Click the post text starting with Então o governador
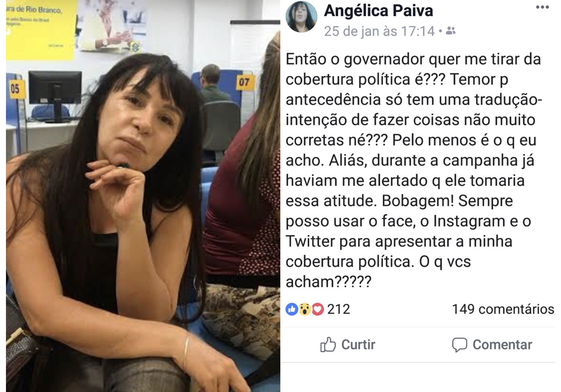Screen dimensions: 561x392 pos(414,170)
